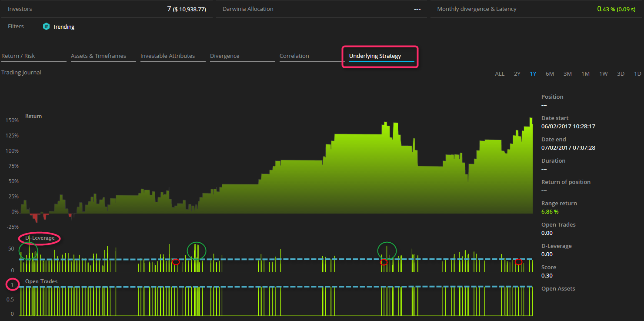Select the Divergence tab
This screenshot has height=321, width=644.
pos(224,56)
